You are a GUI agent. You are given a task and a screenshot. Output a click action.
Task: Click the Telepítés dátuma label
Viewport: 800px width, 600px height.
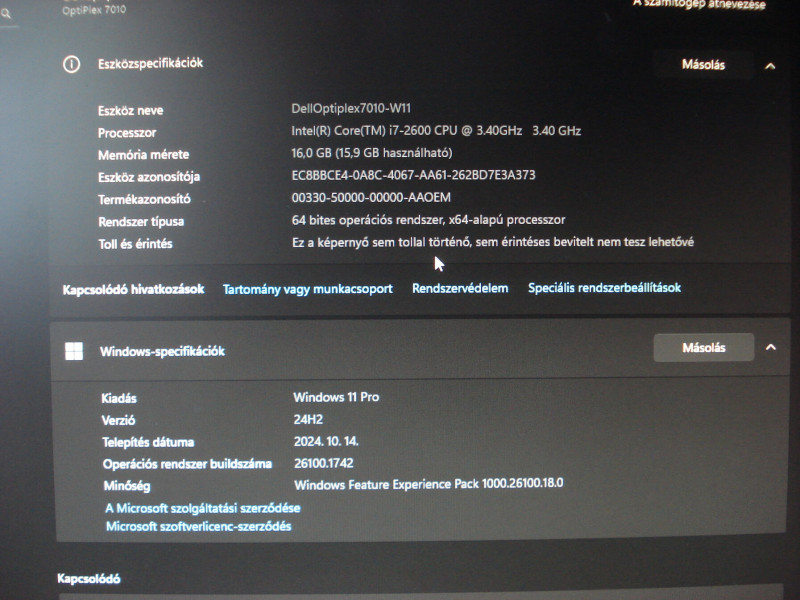coord(148,442)
